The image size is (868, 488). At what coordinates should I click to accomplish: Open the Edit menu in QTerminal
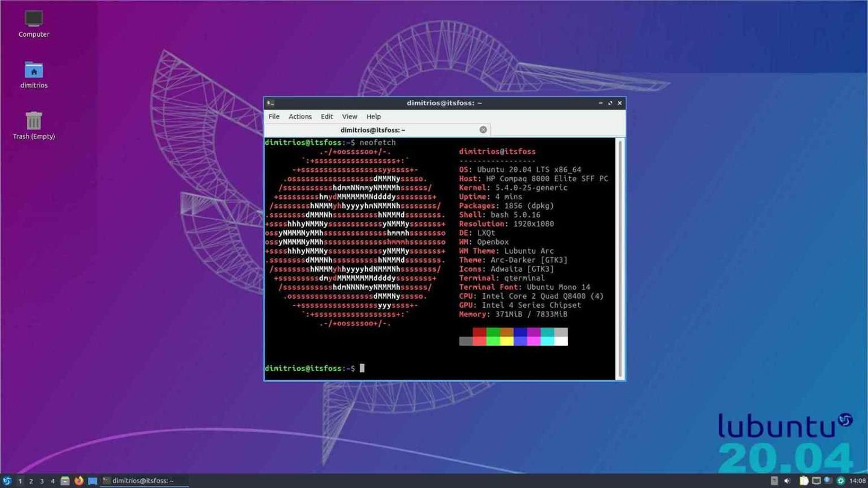[326, 116]
